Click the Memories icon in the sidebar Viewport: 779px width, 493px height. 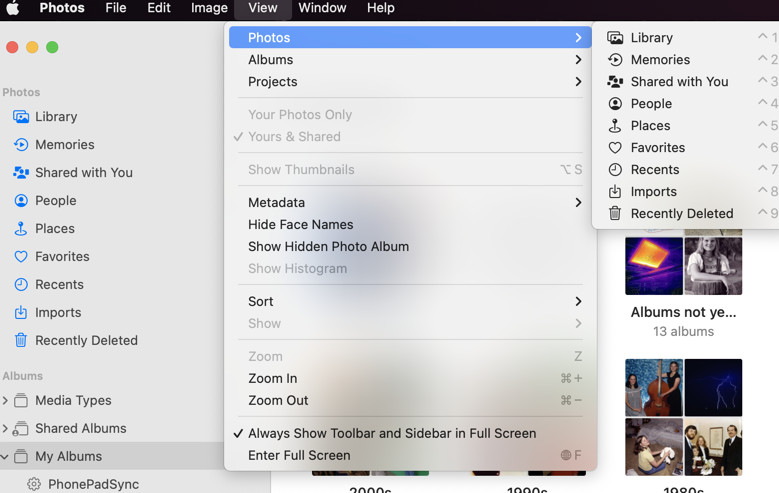point(21,145)
